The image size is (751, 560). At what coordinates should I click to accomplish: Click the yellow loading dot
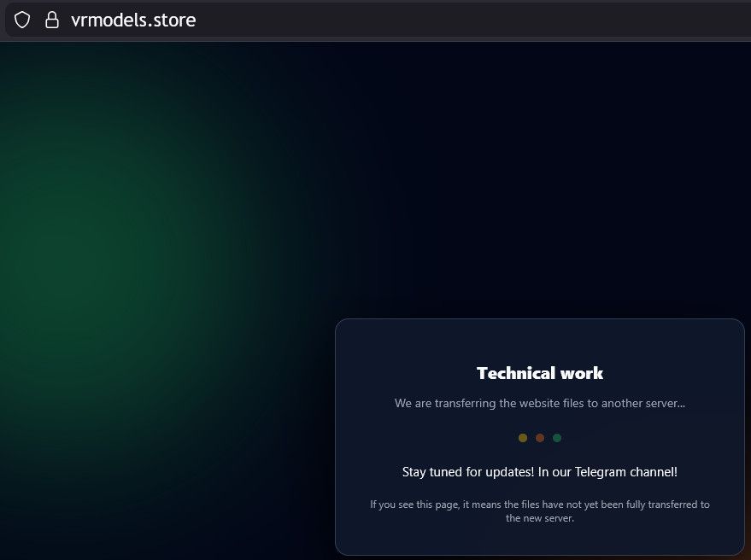(523, 437)
